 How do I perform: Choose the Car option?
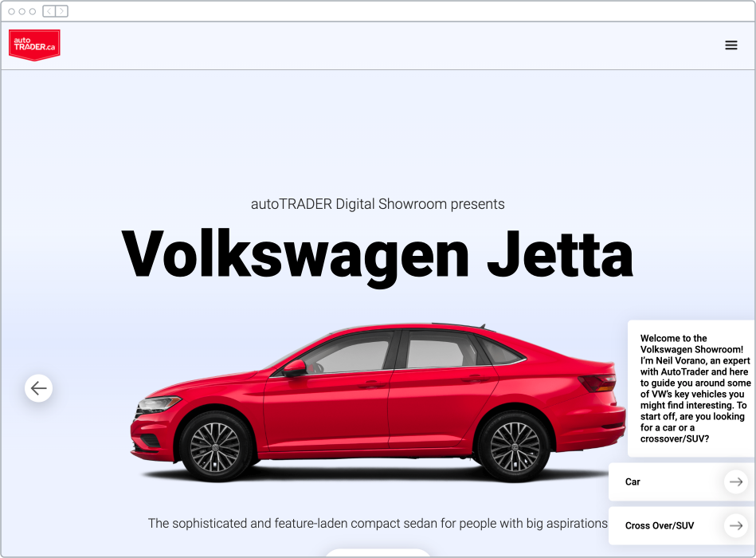tap(682, 481)
